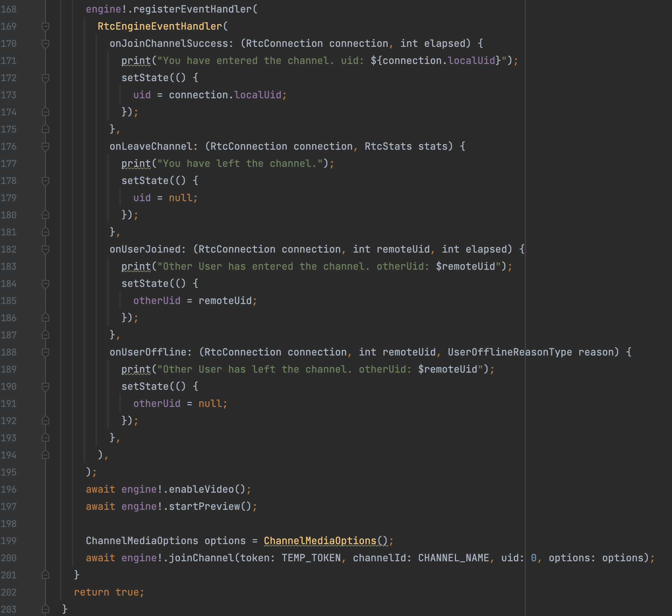Fold setState block at line 184

[46, 284]
